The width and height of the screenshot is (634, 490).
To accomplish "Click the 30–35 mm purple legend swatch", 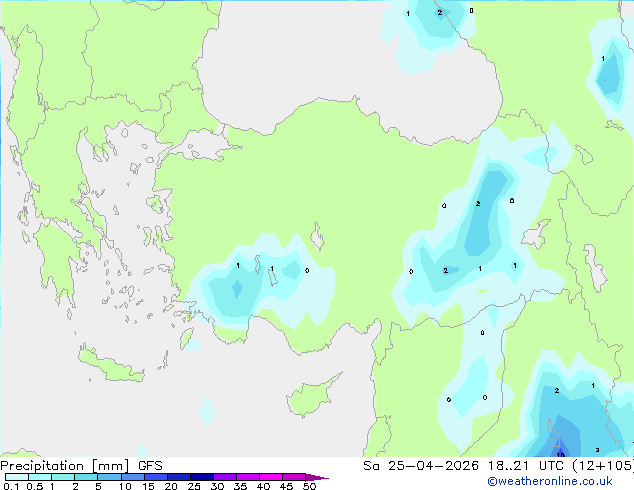I will [x=224, y=477].
